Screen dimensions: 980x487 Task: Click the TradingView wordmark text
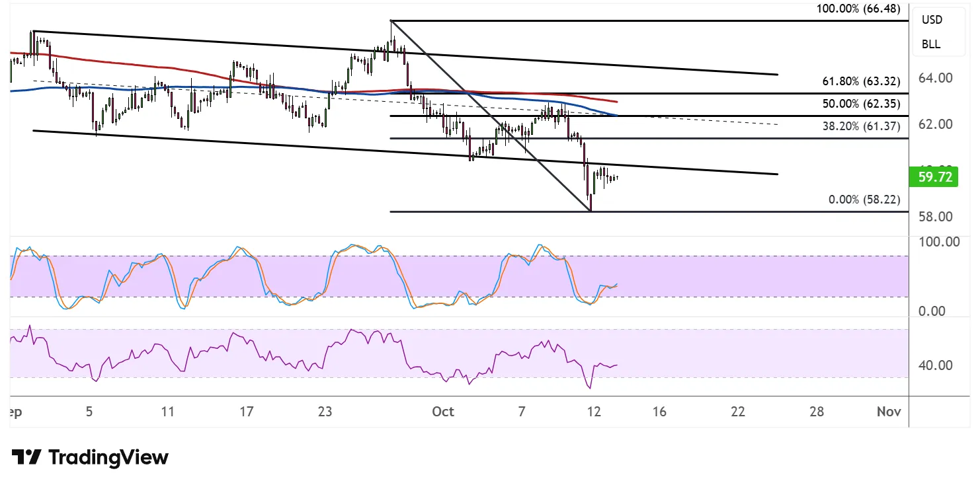tap(109, 457)
